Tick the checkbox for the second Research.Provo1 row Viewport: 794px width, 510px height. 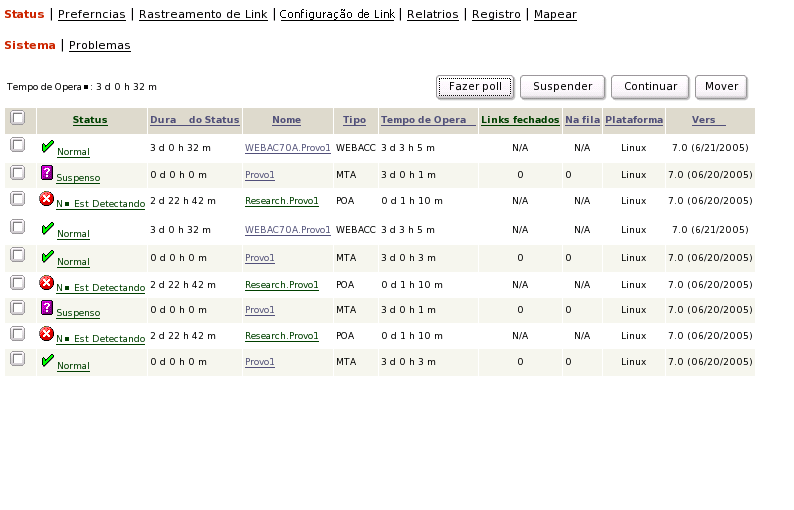(18, 282)
